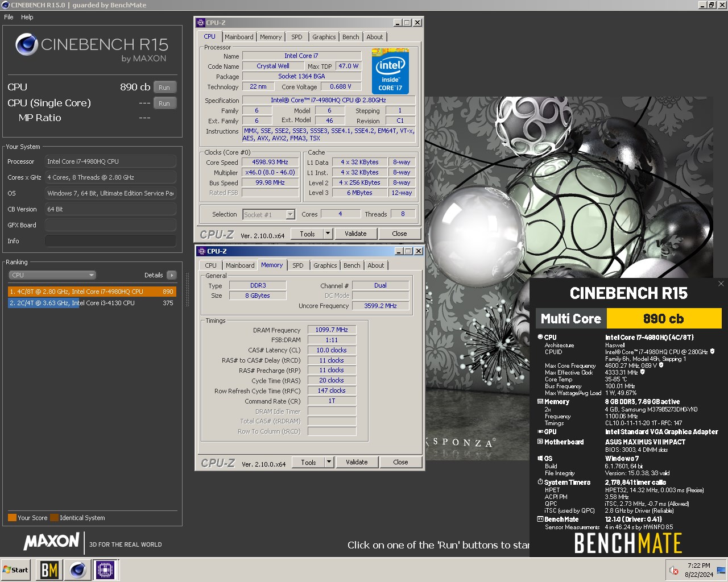Select the Core i3-4130 ranking entry
The height and width of the screenshot is (582, 728).
(x=92, y=303)
